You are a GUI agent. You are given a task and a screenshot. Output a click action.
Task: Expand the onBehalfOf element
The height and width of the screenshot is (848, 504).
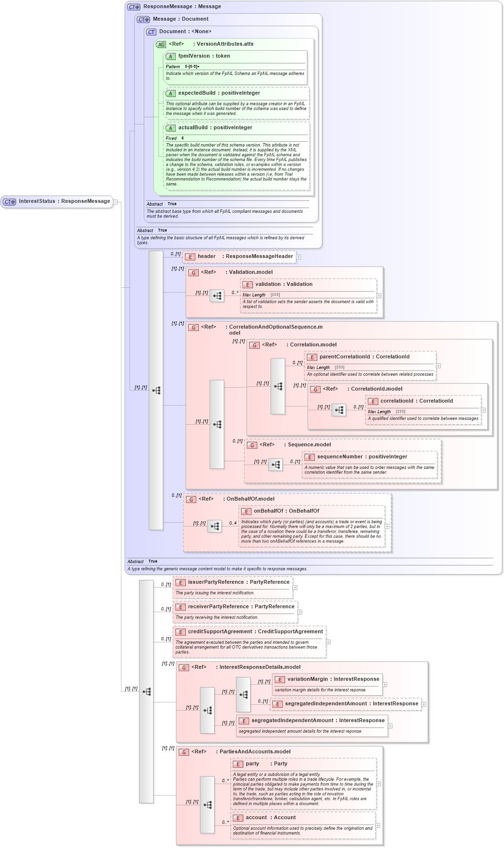[x=387, y=527]
